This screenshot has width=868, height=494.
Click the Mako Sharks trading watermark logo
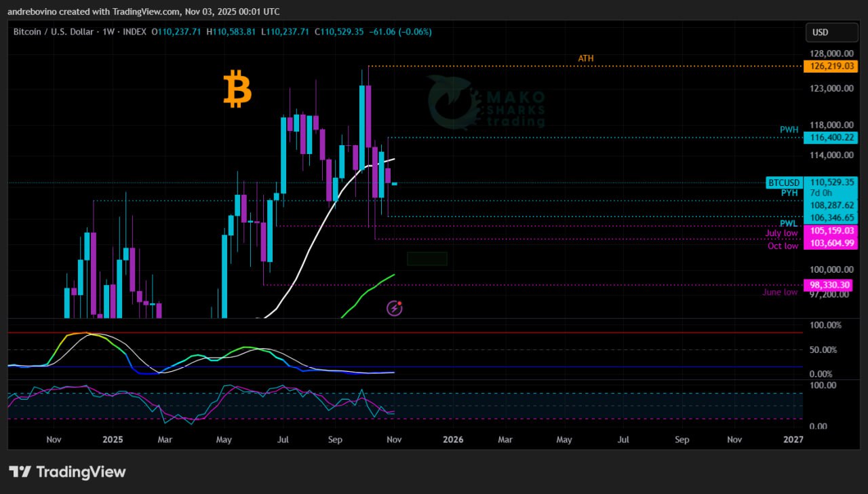tap(486, 102)
